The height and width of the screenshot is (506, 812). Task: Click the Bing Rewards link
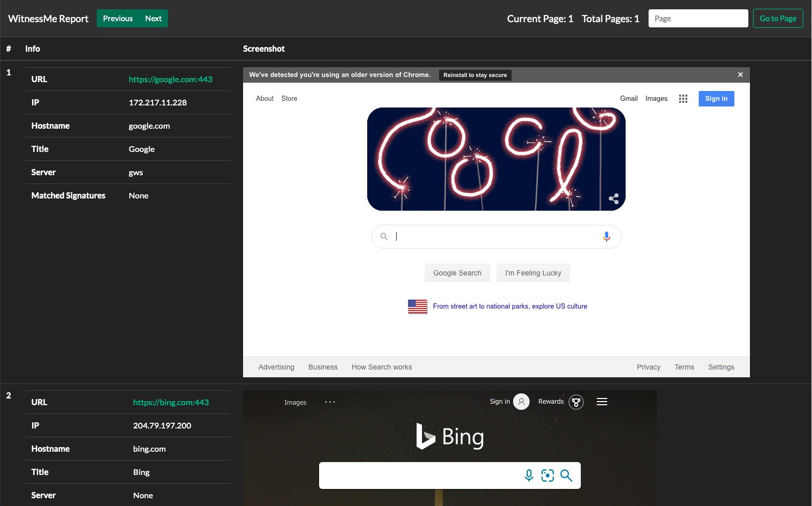click(x=551, y=402)
